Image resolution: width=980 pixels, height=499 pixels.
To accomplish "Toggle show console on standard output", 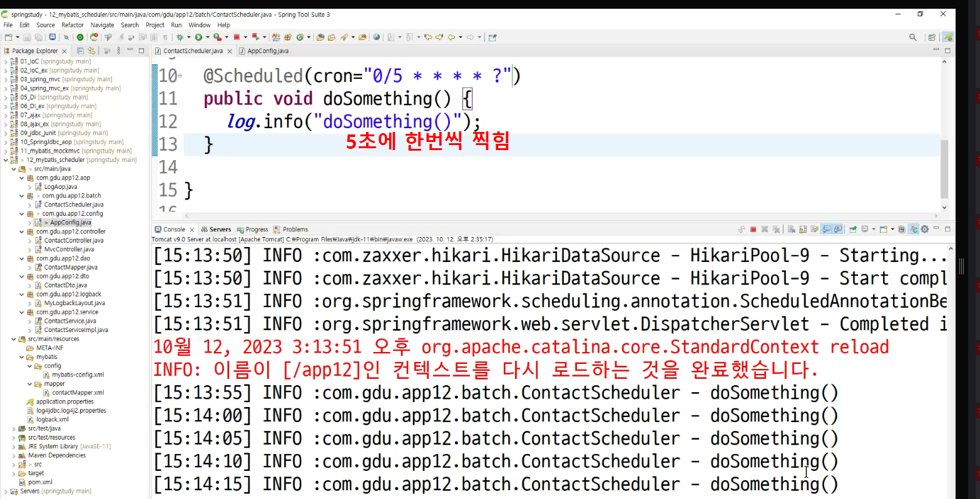I will pyautogui.click(x=827, y=229).
